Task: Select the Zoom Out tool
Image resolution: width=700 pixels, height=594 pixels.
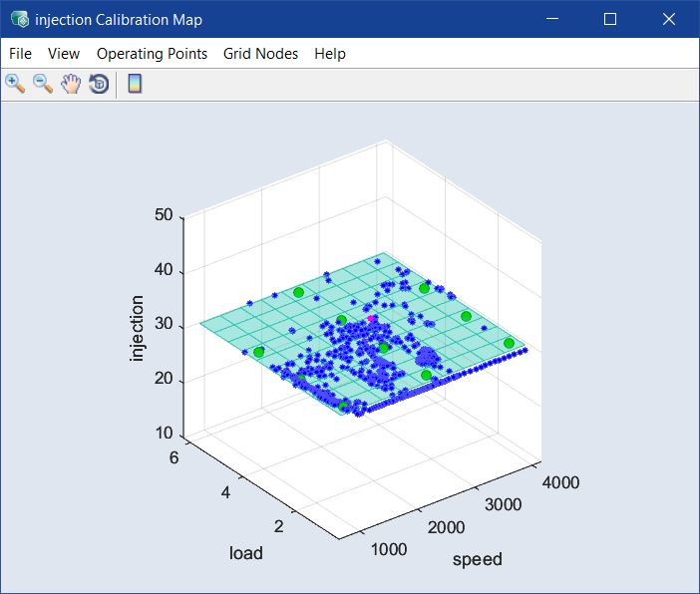Action: pyautogui.click(x=43, y=84)
